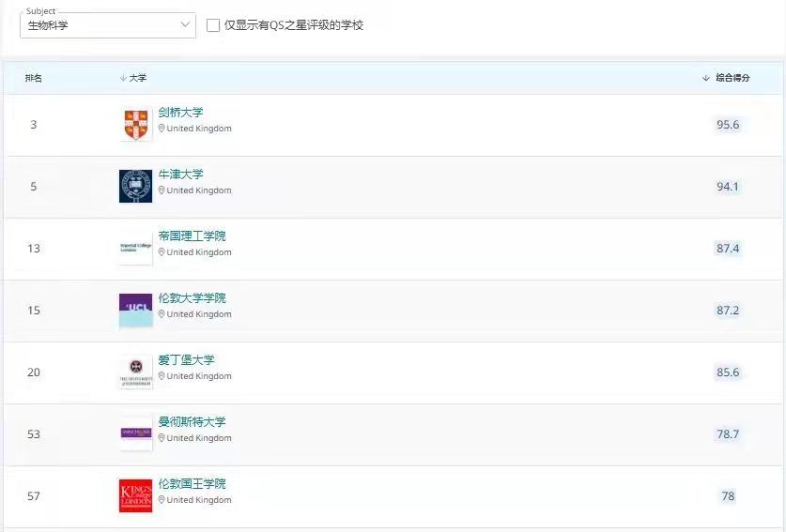Viewport: 786px width, 532px height.
Task: Open the 爱丁堡大学 link
Action: tap(186, 359)
